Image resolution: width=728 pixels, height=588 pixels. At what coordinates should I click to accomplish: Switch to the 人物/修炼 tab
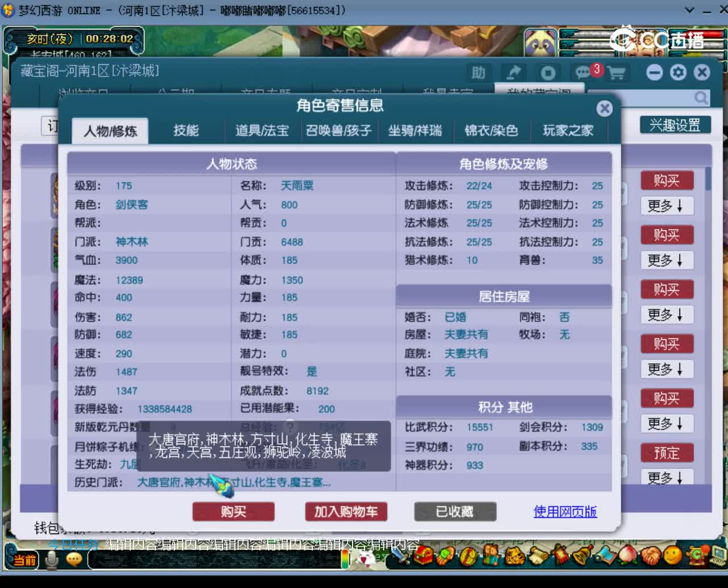[110, 131]
